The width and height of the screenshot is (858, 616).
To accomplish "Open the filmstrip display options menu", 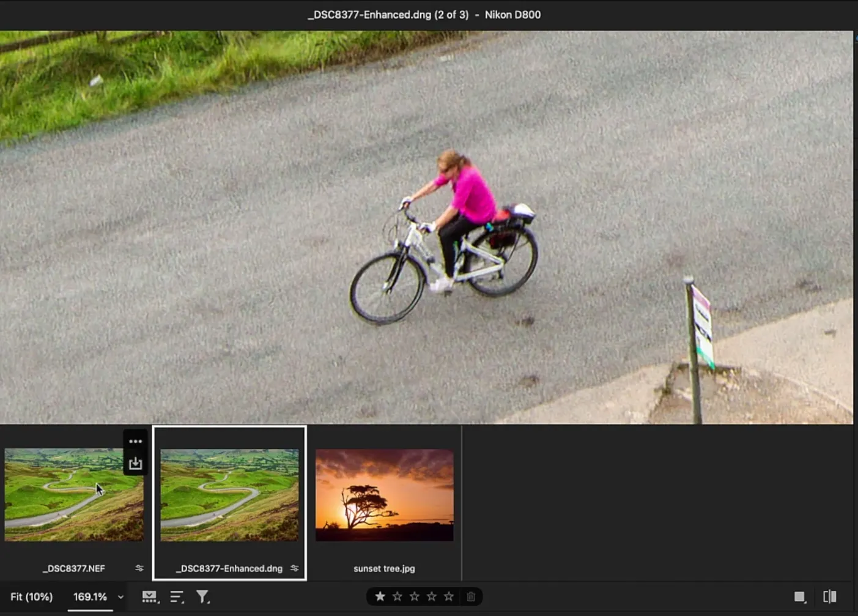I will click(x=149, y=597).
